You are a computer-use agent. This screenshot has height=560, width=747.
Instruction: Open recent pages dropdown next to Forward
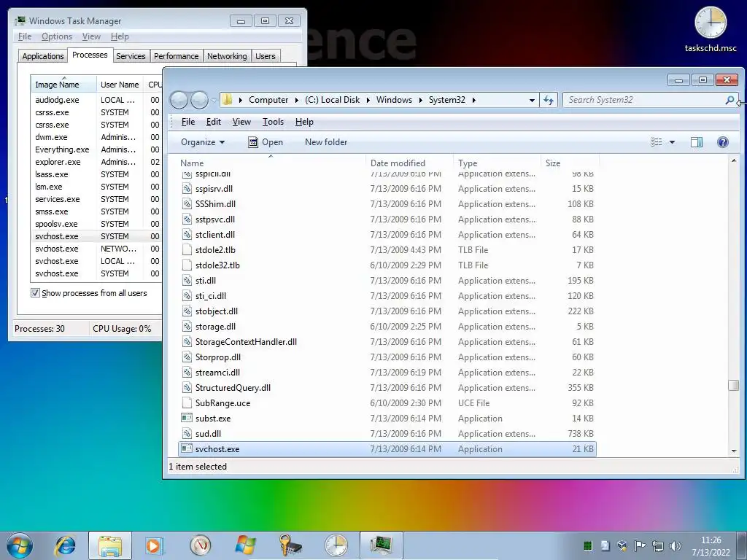[214, 100]
